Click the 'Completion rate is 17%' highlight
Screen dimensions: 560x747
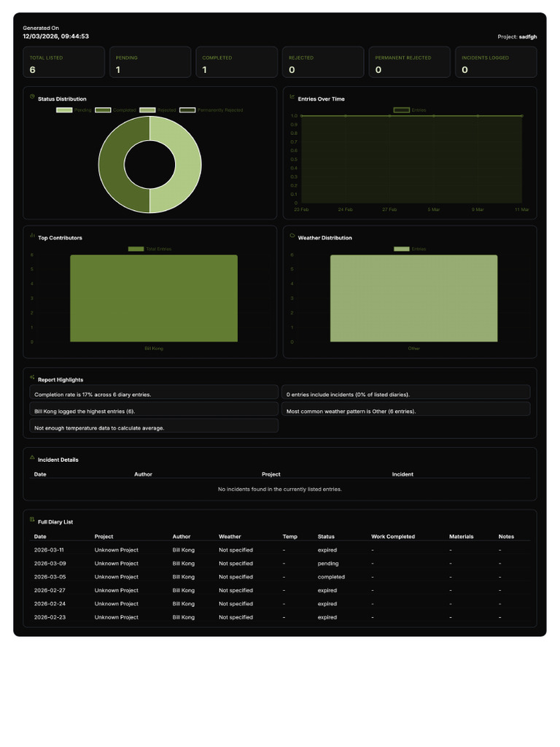(154, 392)
